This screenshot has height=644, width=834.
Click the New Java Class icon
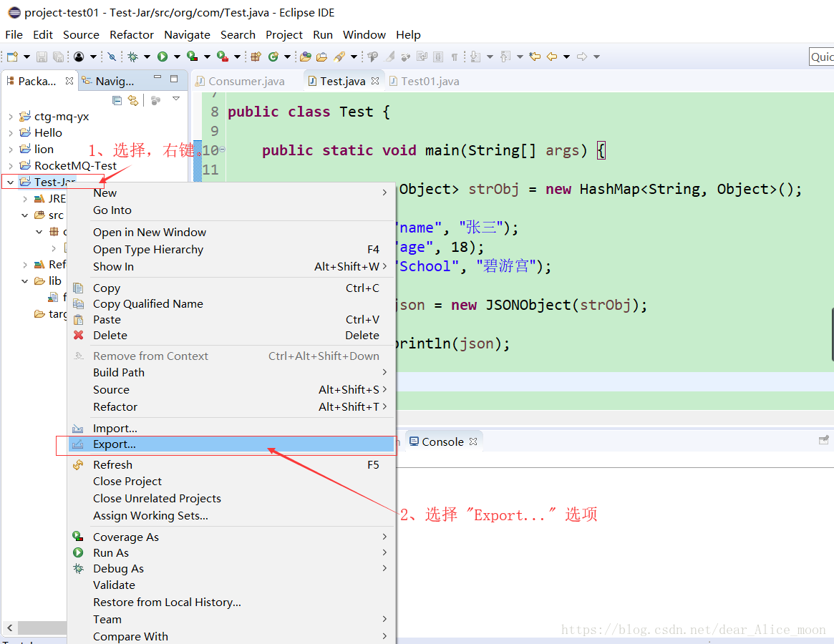273,57
